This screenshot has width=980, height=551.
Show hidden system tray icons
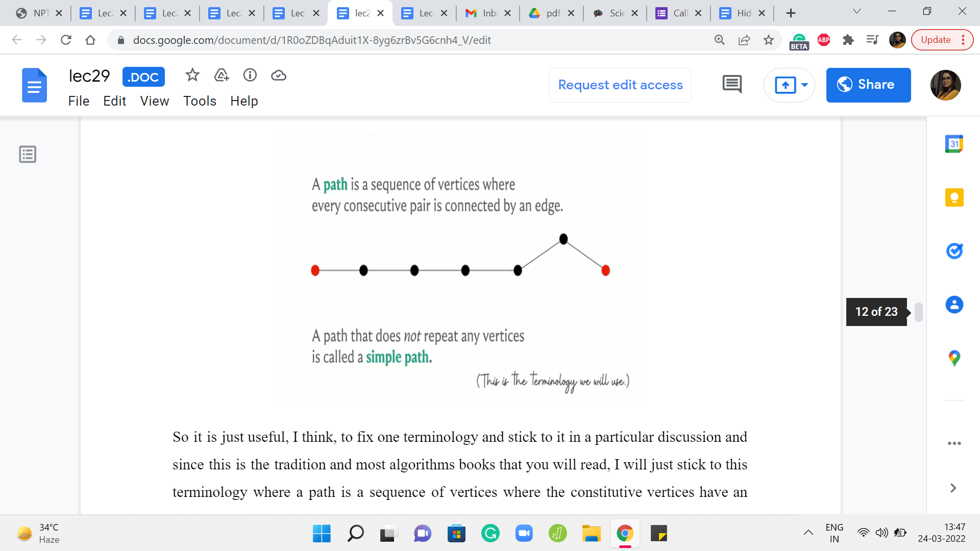tap(808, 533)
